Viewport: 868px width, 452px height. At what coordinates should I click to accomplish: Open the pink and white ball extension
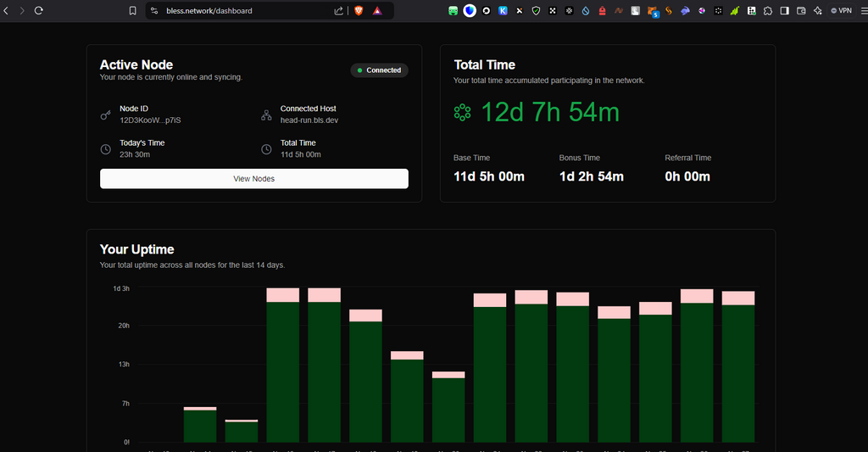point(702,10)
